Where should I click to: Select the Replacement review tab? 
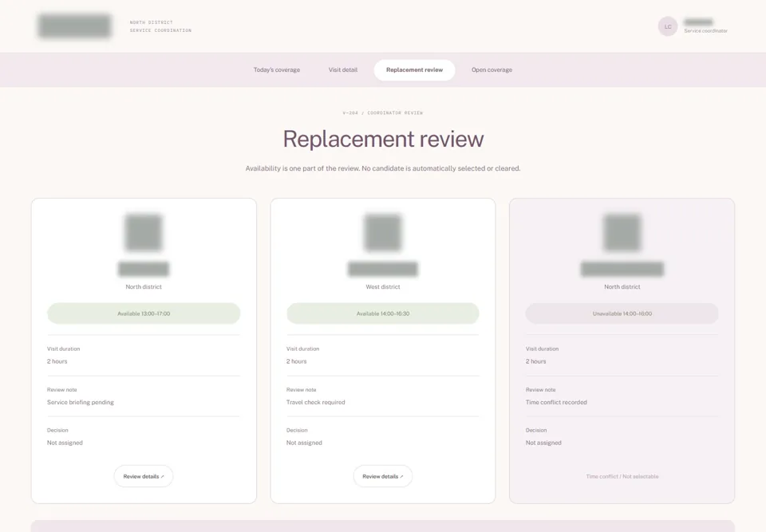pyautogui.click(x=414, y=70)
